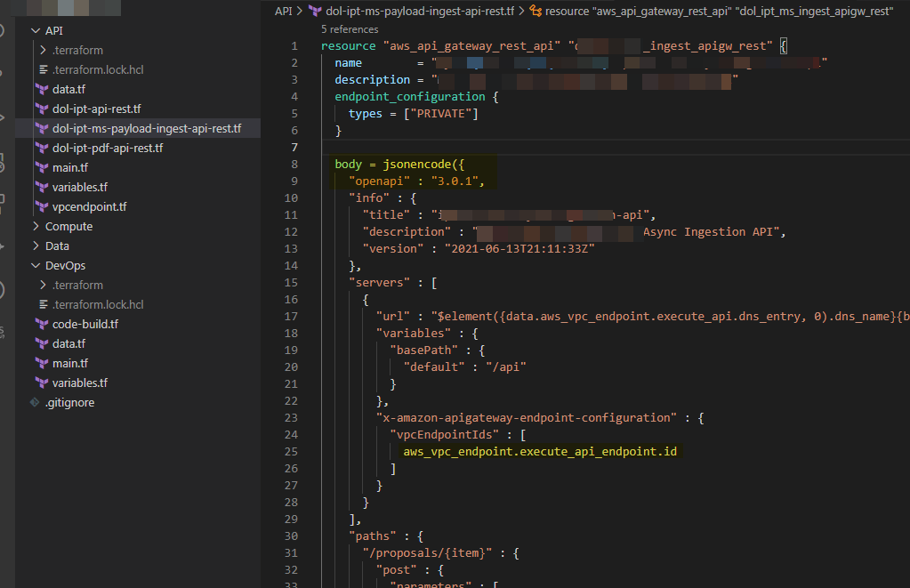Viewport: 910px width, 588px height.
Task: Click the "/proposals/{item}" path key
Action: click(427, 552)
